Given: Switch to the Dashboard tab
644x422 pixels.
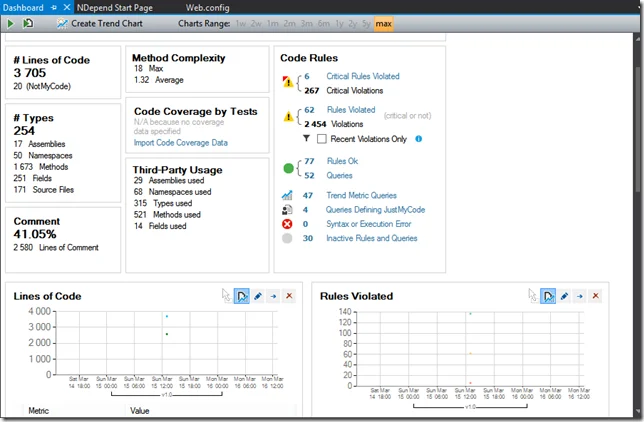Looking at the screenshot, I should coord(23,8).
